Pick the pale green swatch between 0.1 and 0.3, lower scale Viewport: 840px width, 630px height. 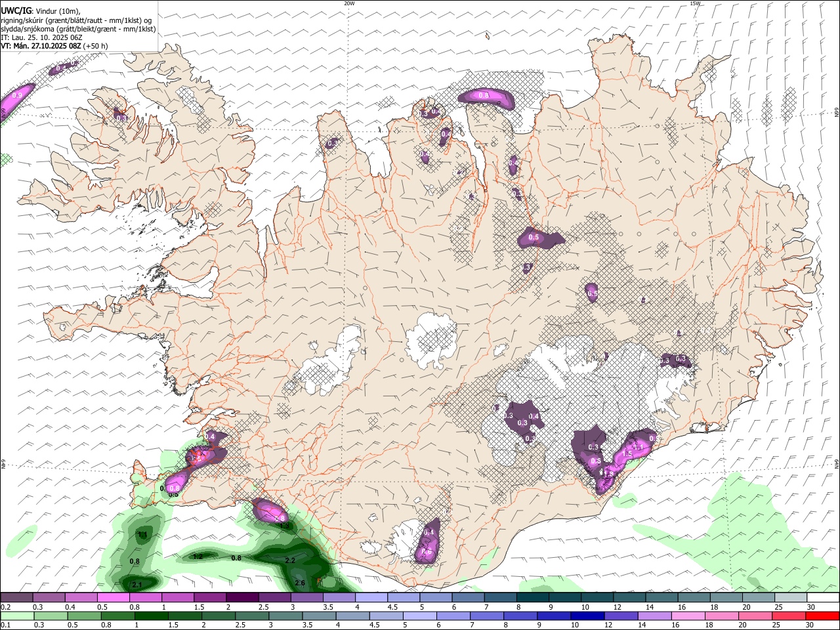pos(16,616)
